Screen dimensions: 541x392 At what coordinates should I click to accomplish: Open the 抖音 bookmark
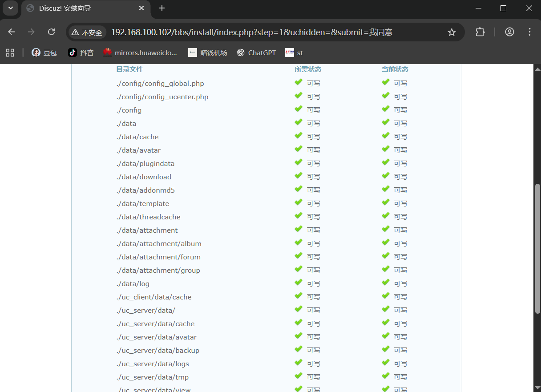81,53
